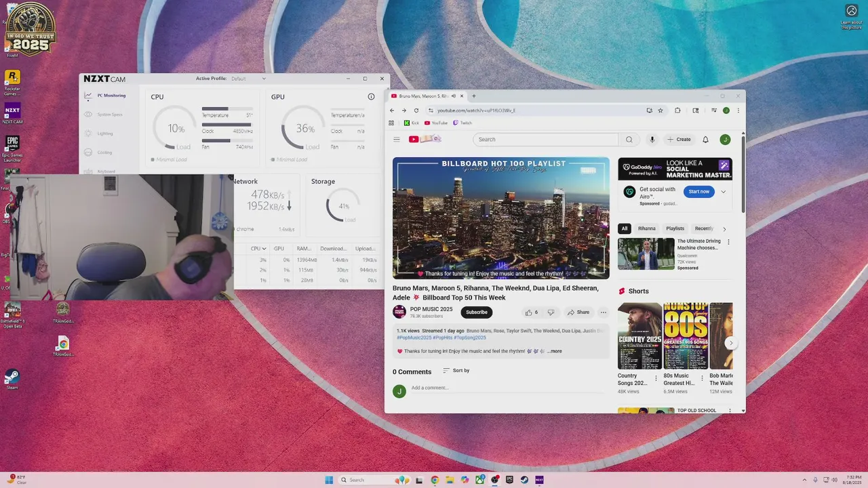Open 80s Music Greatest Hits short thumbnail

pyautogui.click(x=686, y=335)
